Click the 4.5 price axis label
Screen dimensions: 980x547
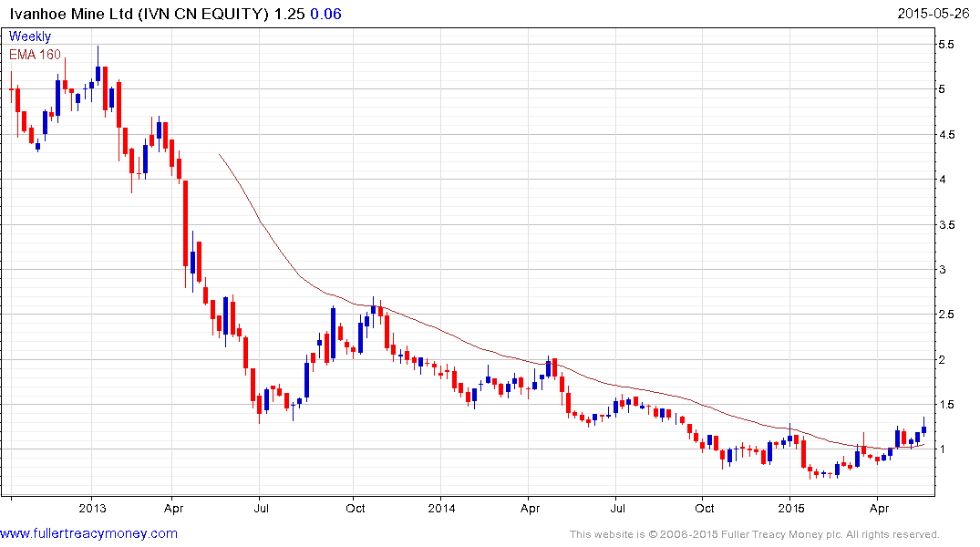(x=946, y=134)
